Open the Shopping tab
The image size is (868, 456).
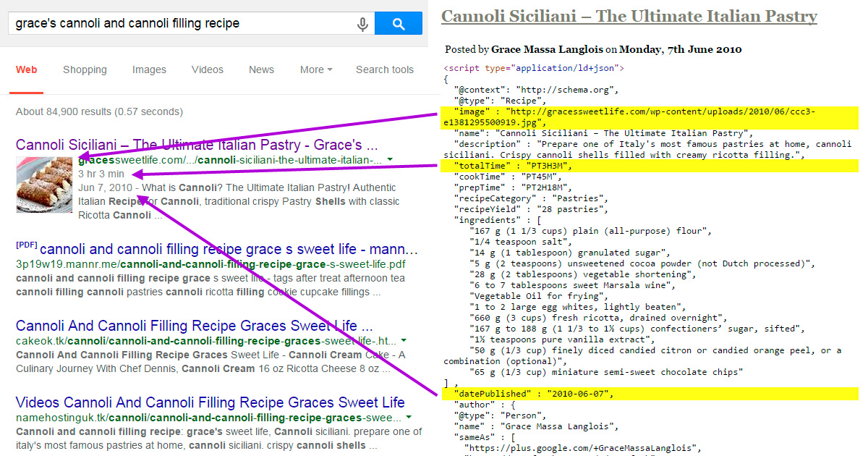(85, 70)
